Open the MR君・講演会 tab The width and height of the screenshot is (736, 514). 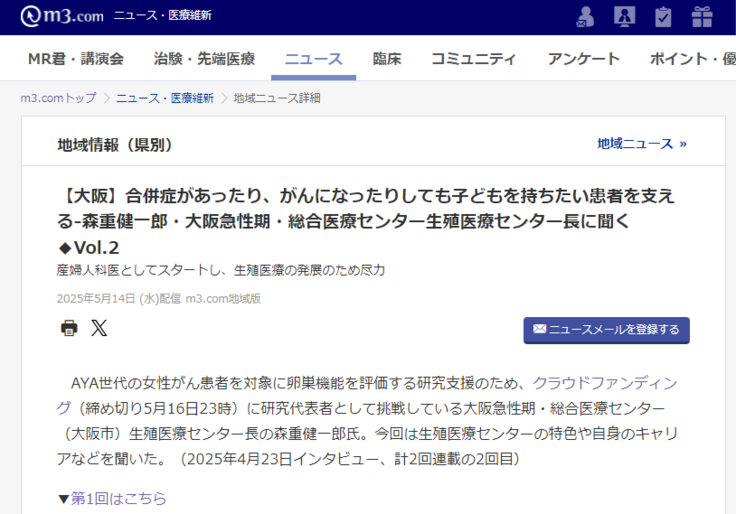click(x=75, y=59)
